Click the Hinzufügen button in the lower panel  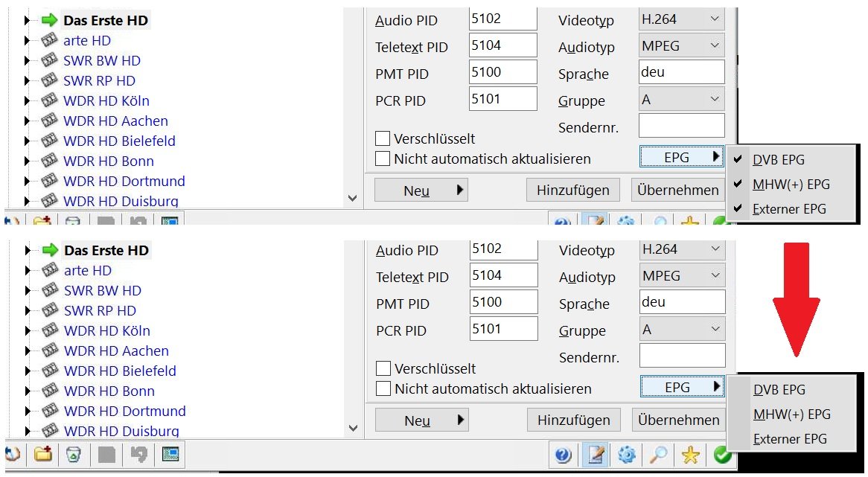(x=575, y=420)
